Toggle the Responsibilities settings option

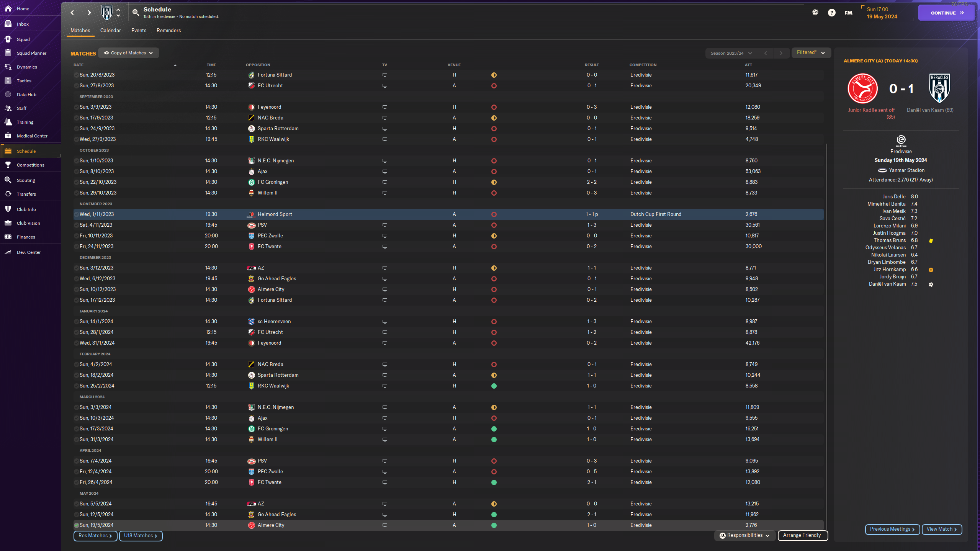[744, 535]
